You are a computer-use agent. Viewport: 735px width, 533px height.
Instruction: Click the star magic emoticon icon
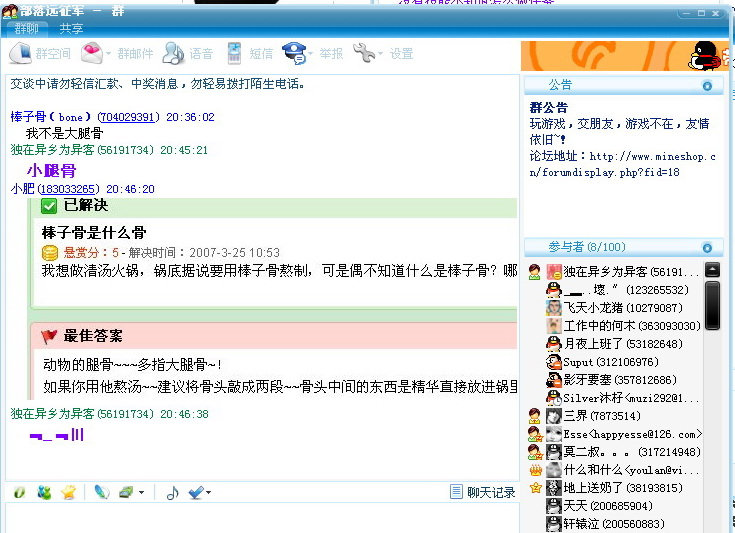(68, 492)
